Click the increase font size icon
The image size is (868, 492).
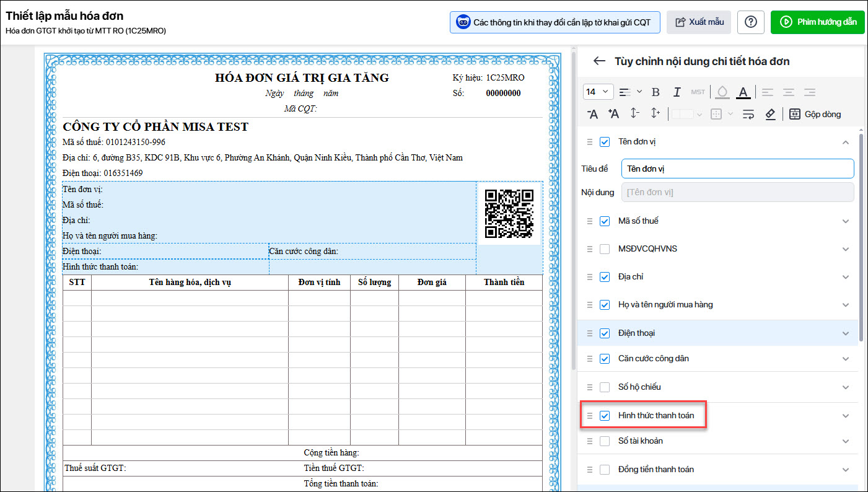[613, 114]
